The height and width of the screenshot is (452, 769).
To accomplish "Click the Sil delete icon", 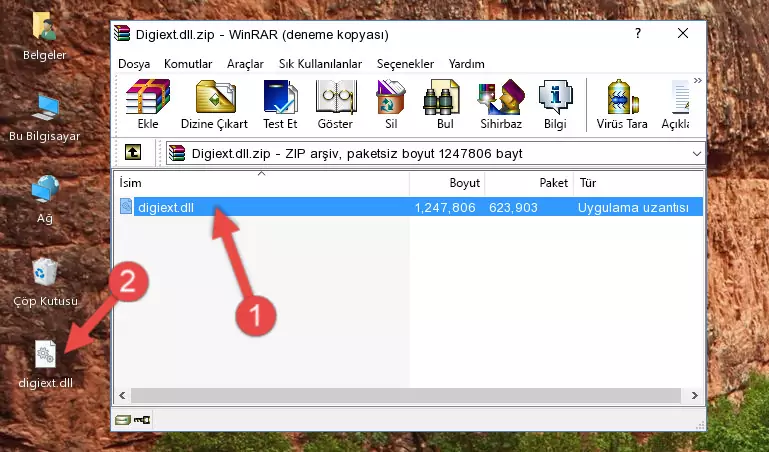I will tap(391, 104).
